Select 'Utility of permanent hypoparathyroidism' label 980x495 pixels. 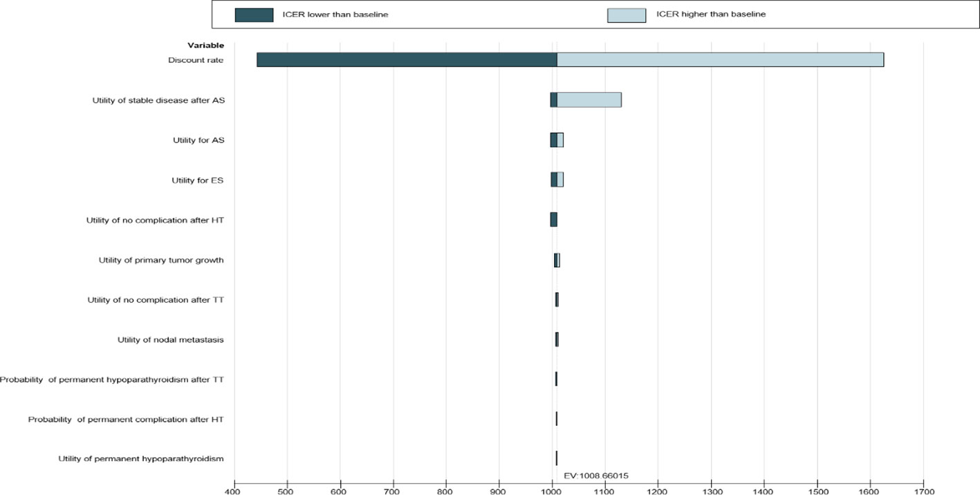click(x=141, y=459)
